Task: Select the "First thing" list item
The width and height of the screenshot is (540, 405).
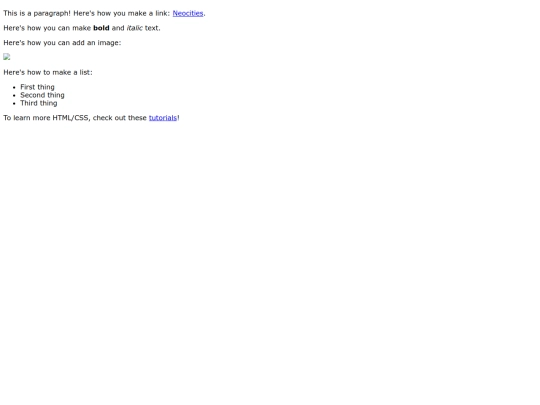Action: point(37,87)
